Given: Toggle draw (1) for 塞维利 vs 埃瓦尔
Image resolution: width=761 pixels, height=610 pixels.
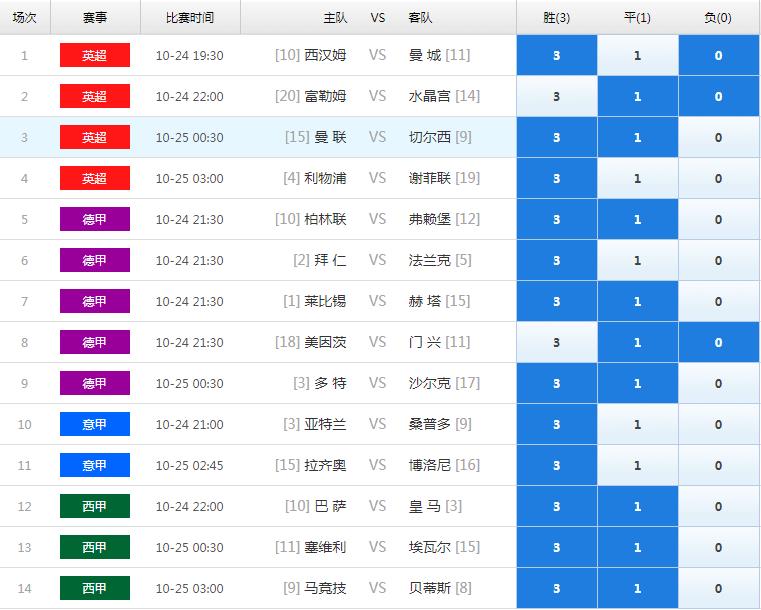Looking at the screenshot, I should (638, 547).
